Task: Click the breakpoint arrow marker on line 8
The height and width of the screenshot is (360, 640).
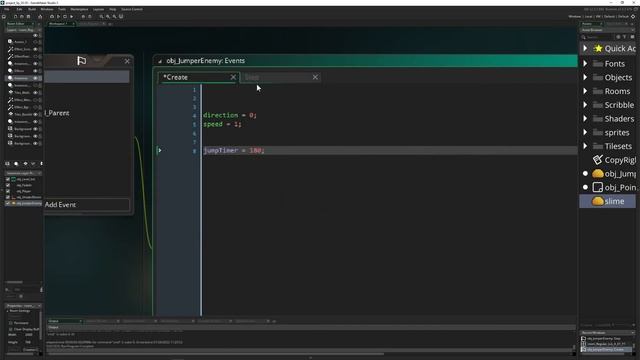Action: pyautogui.click(x=160, y=150)
